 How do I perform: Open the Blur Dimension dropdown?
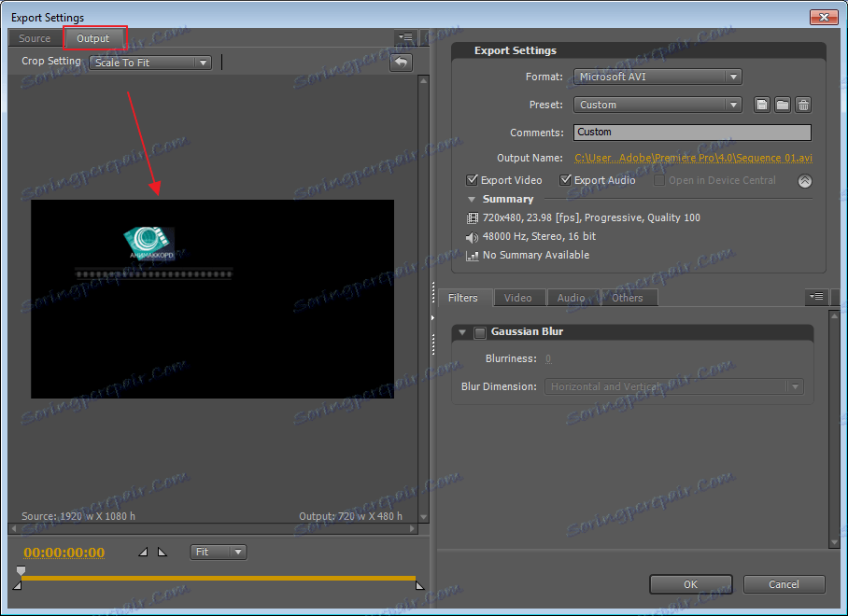tap(674, 386)
